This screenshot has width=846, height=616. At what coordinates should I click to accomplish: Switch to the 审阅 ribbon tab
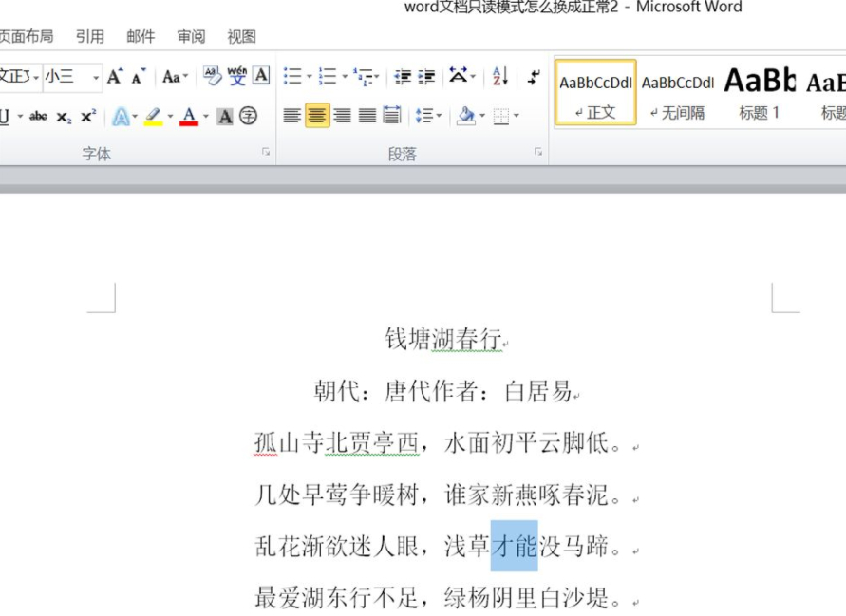(192, 36)
